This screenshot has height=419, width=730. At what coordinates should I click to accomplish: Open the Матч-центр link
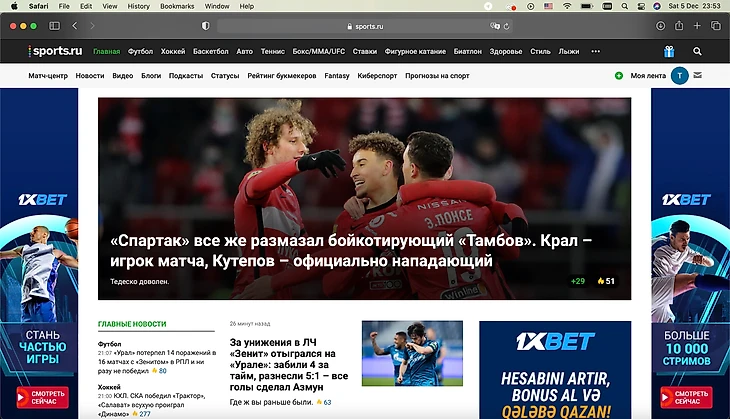(48, 75)
